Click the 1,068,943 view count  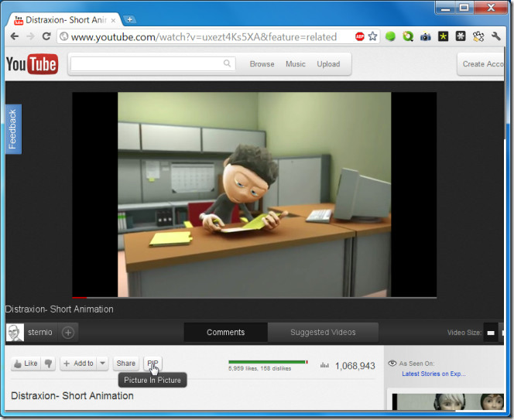(x=355, y=366)
